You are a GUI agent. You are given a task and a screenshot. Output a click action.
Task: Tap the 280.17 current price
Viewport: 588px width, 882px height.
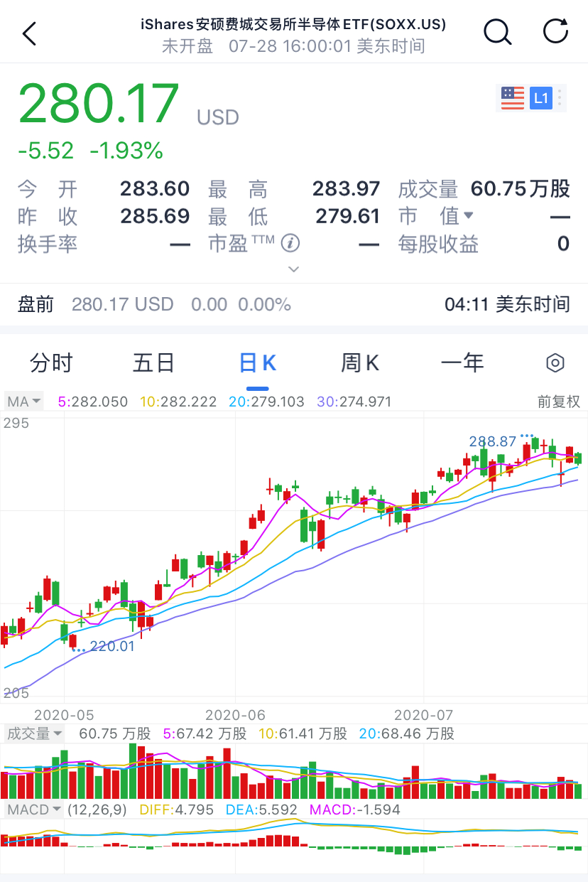point(99,104)
